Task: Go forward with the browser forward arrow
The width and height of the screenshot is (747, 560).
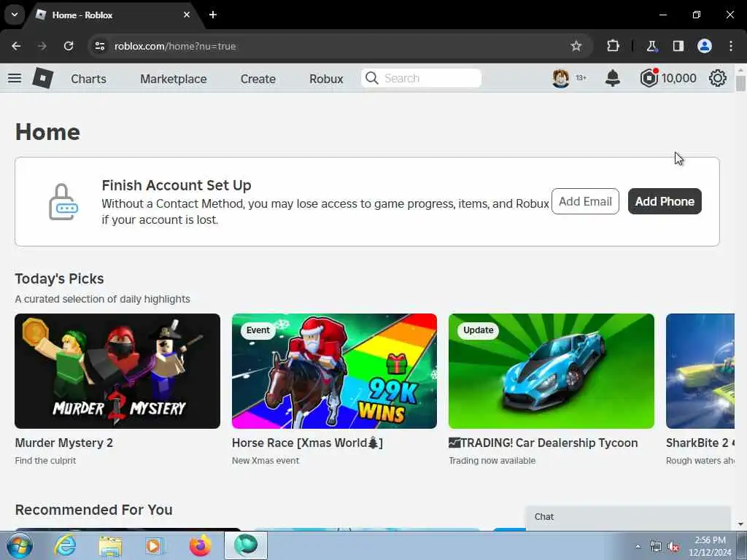Action: [42, 46]
